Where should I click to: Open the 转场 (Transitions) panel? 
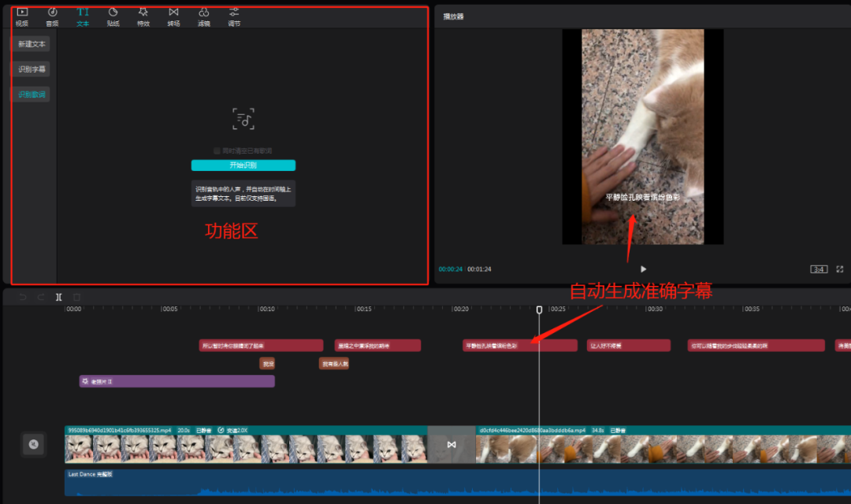(173, 16)
